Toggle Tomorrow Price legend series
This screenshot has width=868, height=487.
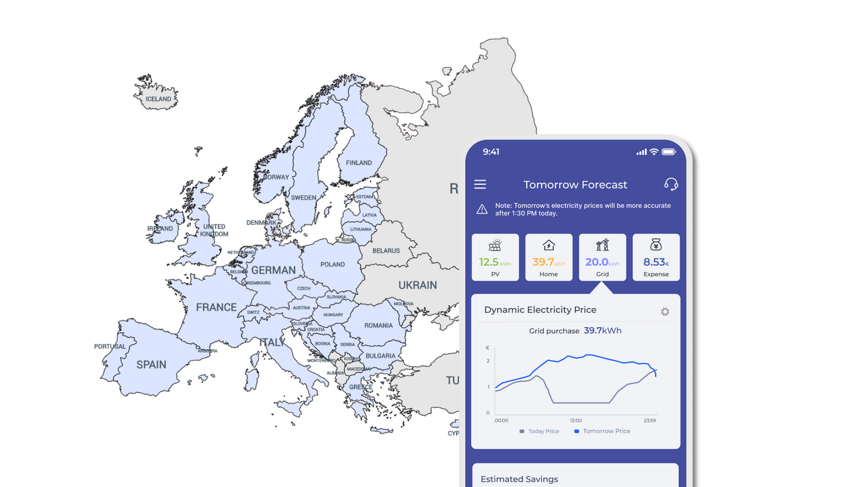pyautogui.click(x=602, y=431)
